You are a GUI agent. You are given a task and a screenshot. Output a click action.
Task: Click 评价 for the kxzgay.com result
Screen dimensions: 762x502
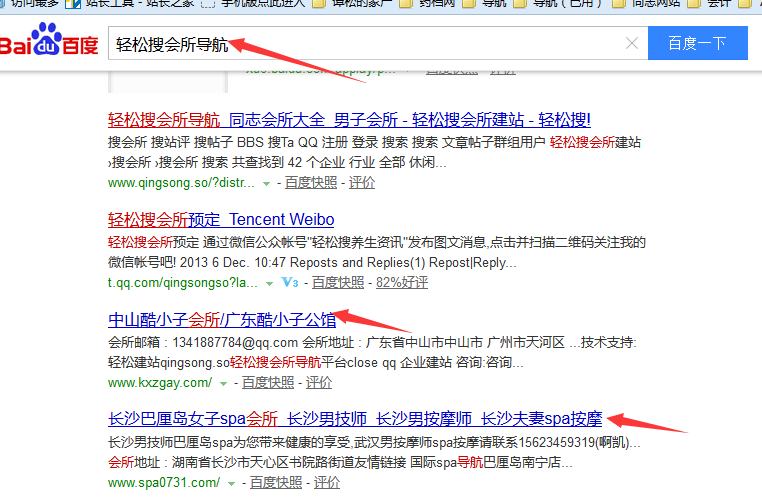click(x=319, y=382)
